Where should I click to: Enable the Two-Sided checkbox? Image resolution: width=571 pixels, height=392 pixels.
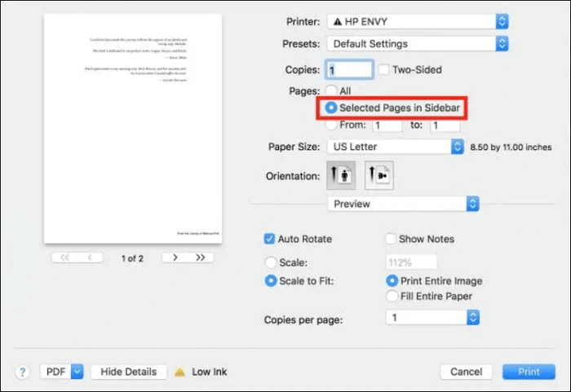point(384,70)
